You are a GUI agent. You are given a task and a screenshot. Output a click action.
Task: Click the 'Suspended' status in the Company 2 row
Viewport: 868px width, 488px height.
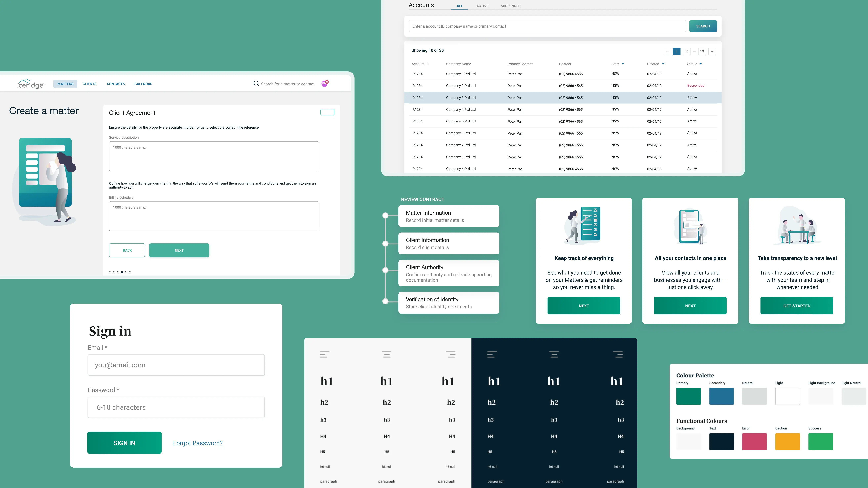pos(695,85)
